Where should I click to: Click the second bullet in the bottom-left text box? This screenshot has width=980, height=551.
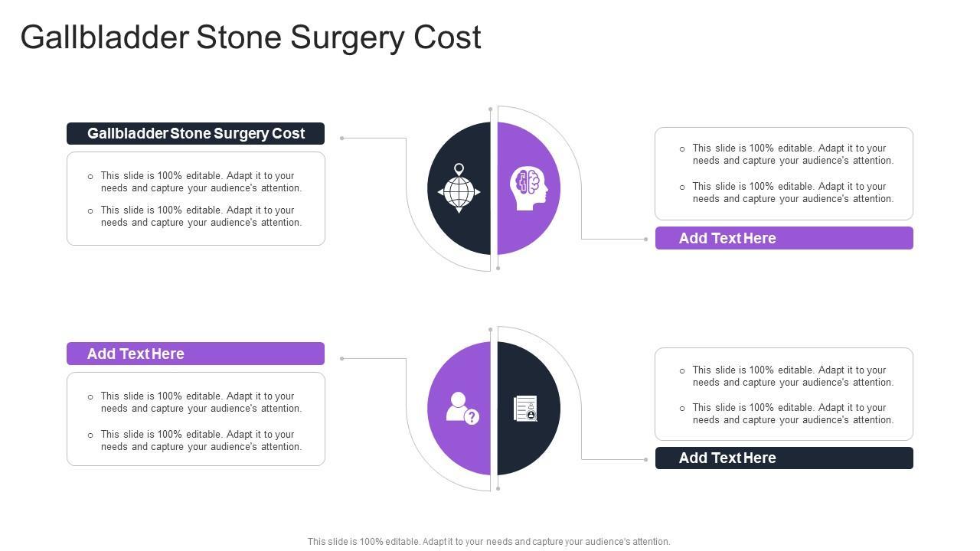201,441
